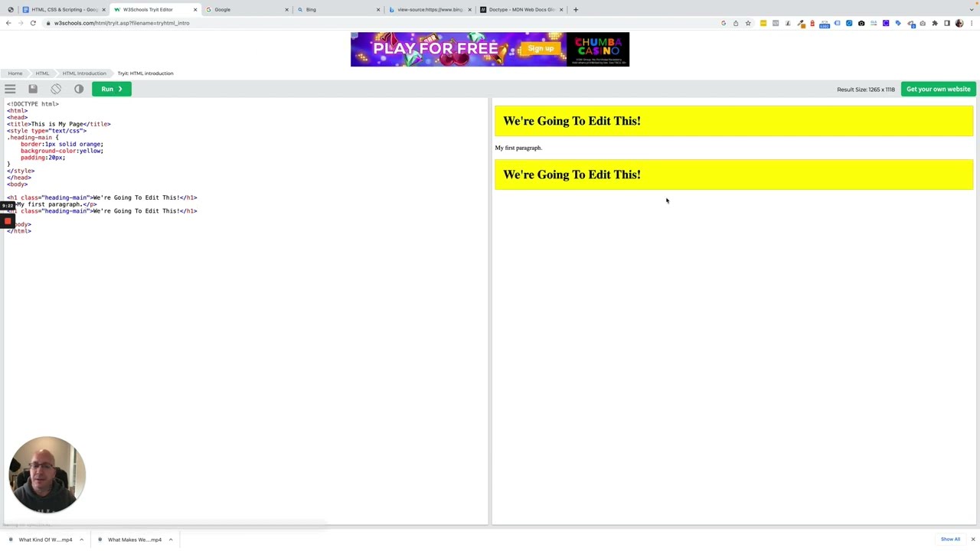Viewport: 980px width, 551px height.
Task: Toggle the browser side panel
Action: click(947, 23)
